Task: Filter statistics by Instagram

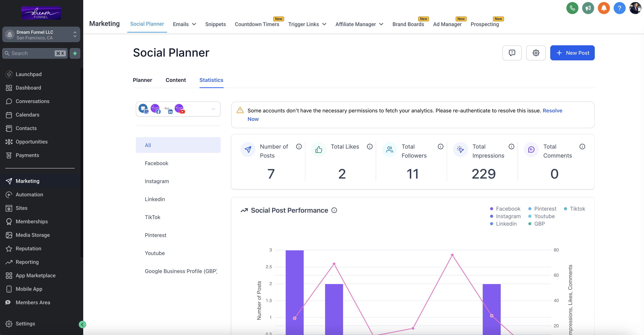Action: 157,181
